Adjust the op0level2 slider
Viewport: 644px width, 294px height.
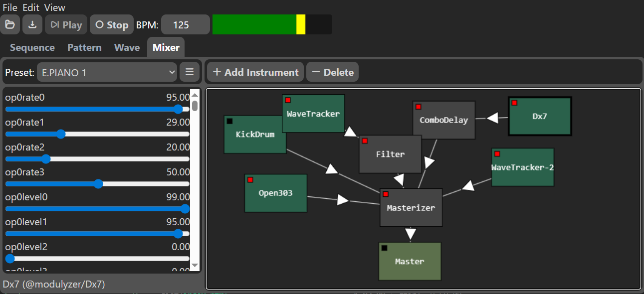point(97,259)
